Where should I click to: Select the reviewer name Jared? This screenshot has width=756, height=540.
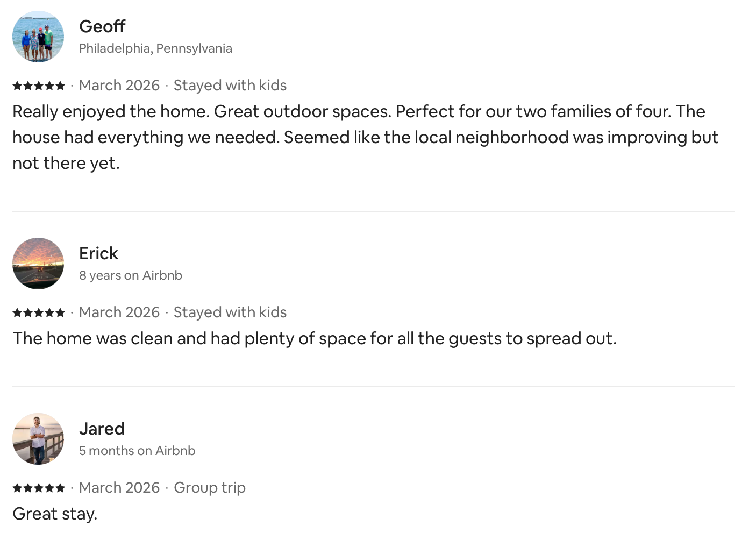[x=102, y=429]
